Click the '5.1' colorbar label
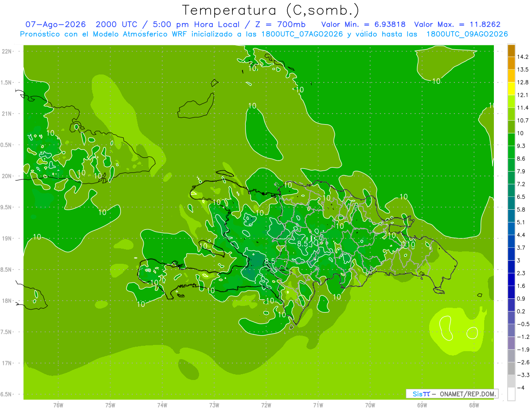Viewport: 532px width, 411px height. (521, 222)
